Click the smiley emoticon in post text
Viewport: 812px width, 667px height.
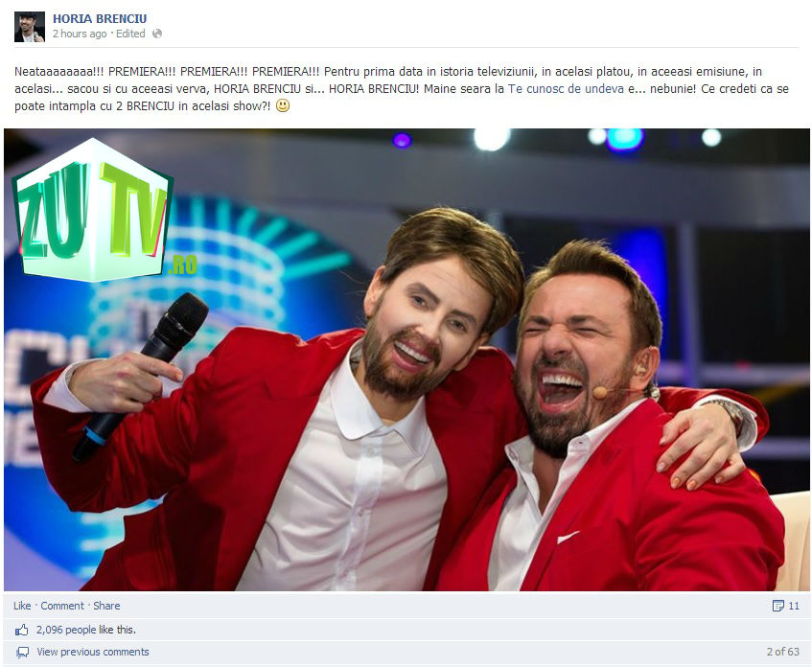pyautogui.click(x=282, y=105)
